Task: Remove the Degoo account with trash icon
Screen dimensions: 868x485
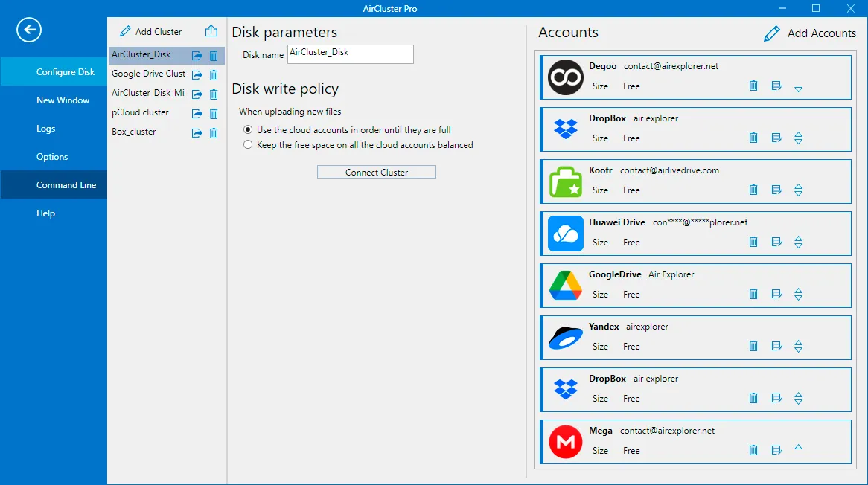Action: click(753, 86)
